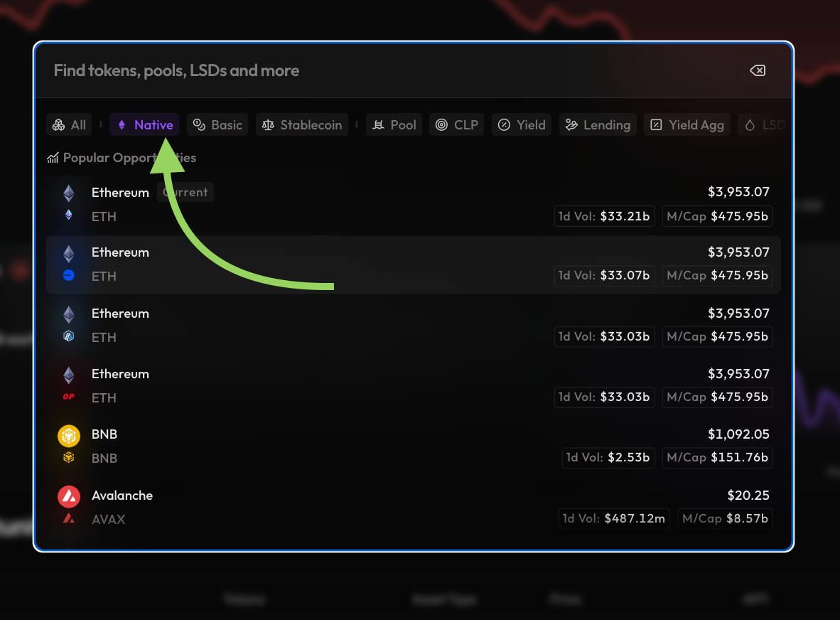Screen dimensions: 840x620
Task: Click the 1d Vol $487.12m badge
Action: [x=614, y=519]
